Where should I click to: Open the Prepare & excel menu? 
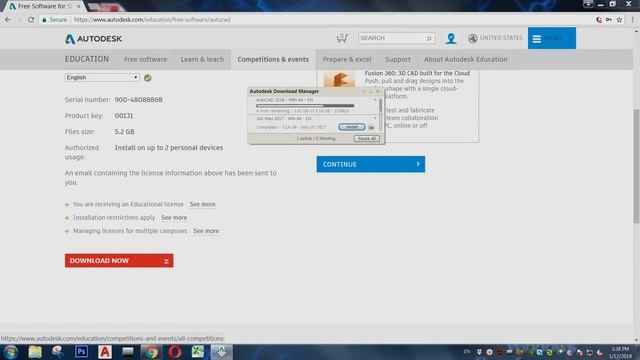[347, 59]
